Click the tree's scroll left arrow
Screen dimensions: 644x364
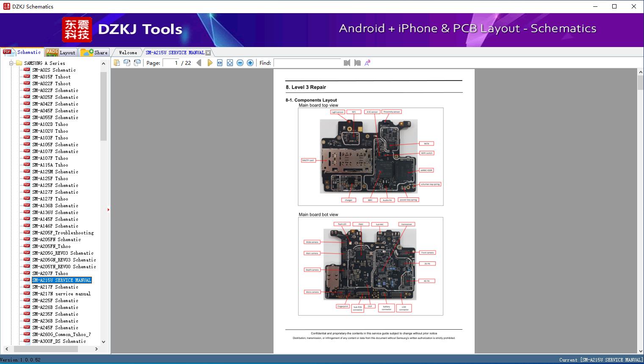(6, 349)
